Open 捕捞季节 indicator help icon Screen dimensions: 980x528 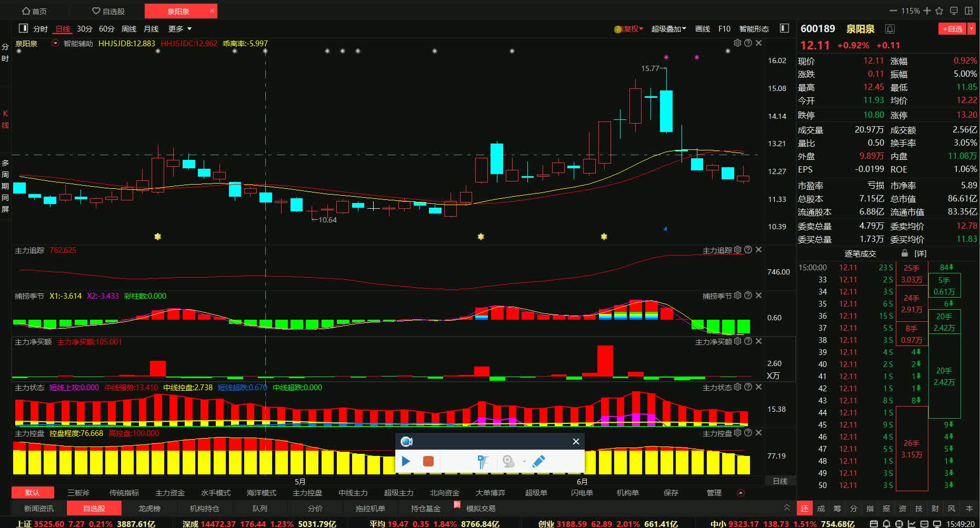[x=748, y=296]
